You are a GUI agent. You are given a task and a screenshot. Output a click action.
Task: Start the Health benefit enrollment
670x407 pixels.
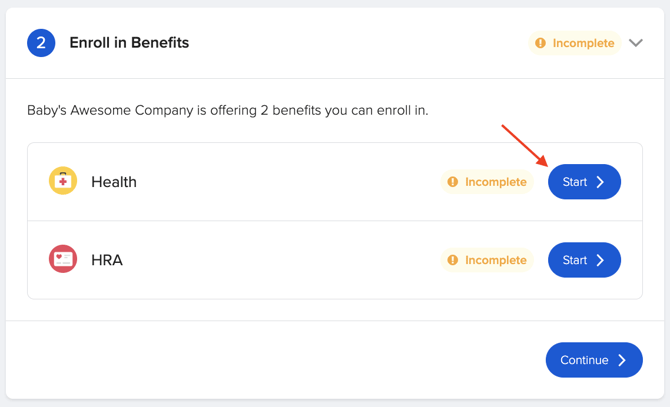[x=584, y=182]
